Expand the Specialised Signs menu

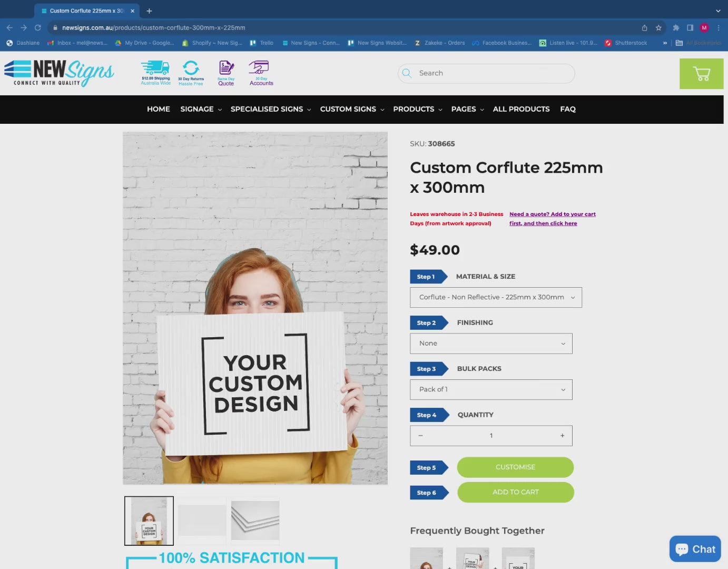pos(271,109)
